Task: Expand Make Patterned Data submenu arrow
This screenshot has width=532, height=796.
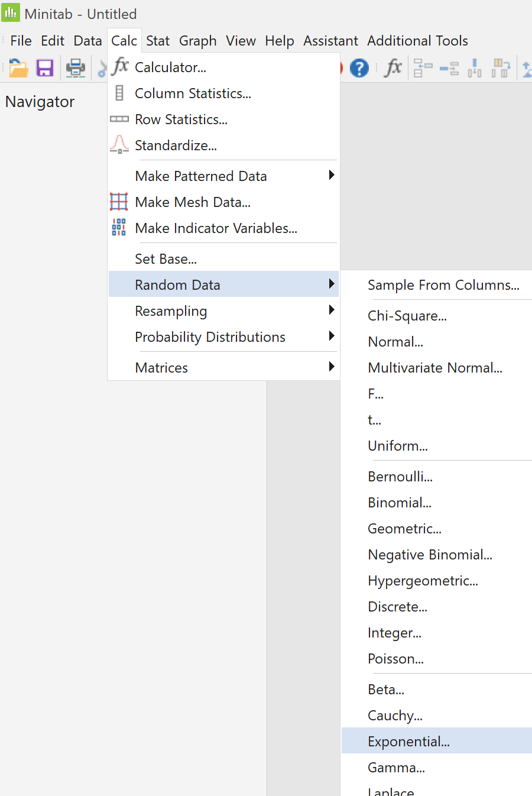Action: (x=332, y=176)
